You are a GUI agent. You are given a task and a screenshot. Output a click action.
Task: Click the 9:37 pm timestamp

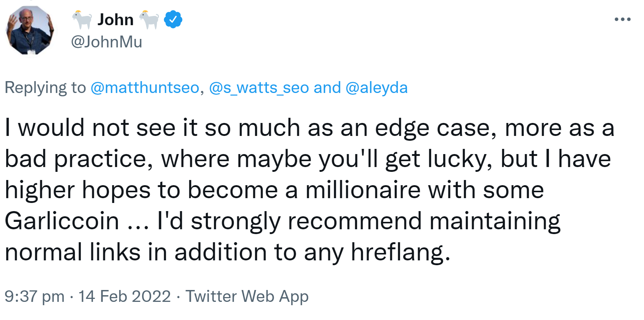coord(34,296)
